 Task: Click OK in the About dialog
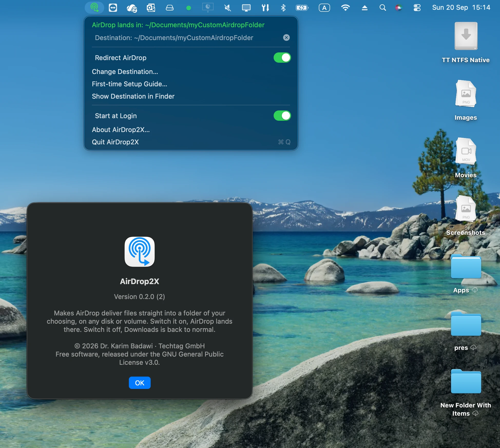click(x=140, y=383)
